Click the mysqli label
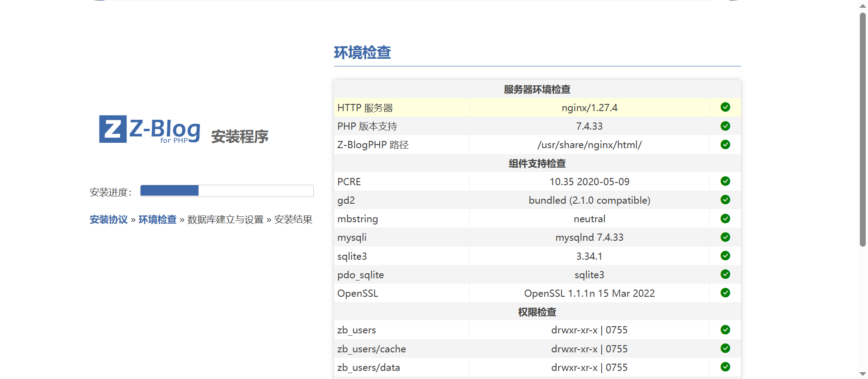868x379 pixels. coord(352,238)
